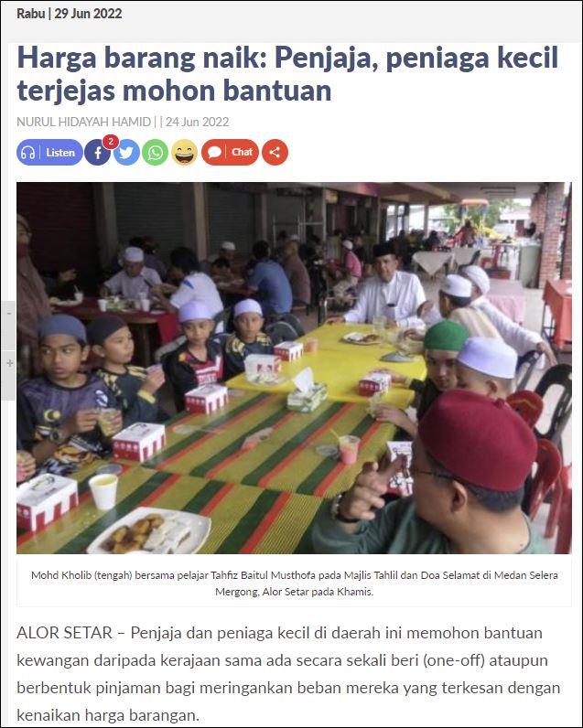Tweet this article via Twitter icon
Image resolution: width=583 pixels, height=728 pixels.
pos(126,153)
